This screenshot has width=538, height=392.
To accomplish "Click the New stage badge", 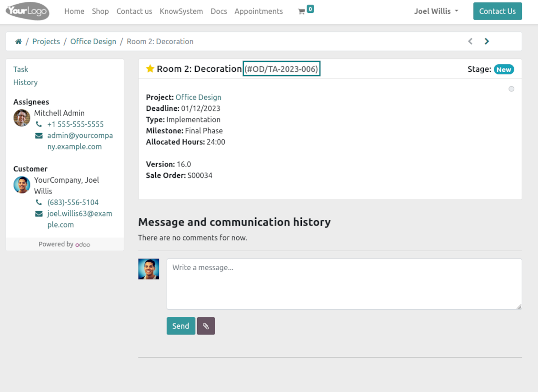I will pos(504,69).
